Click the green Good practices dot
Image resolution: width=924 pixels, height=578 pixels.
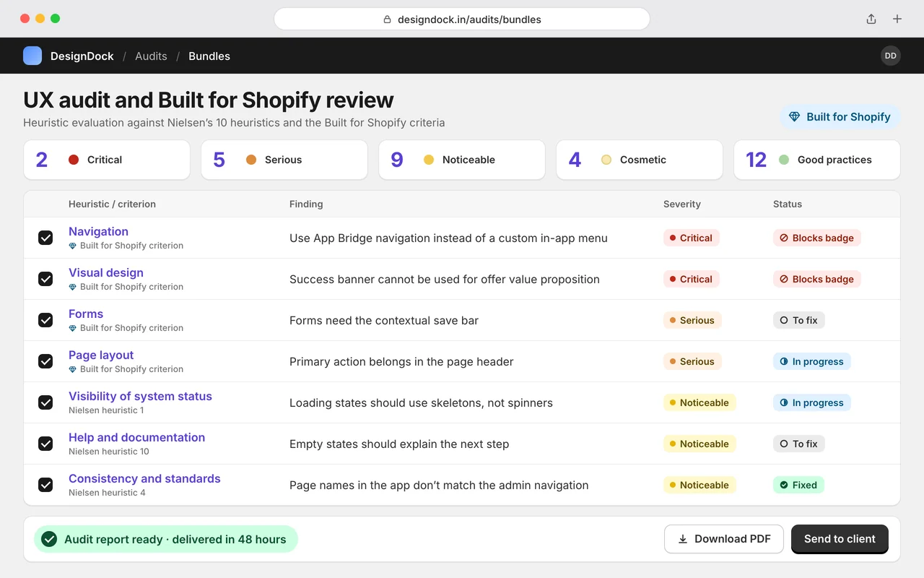coord(784,160)
